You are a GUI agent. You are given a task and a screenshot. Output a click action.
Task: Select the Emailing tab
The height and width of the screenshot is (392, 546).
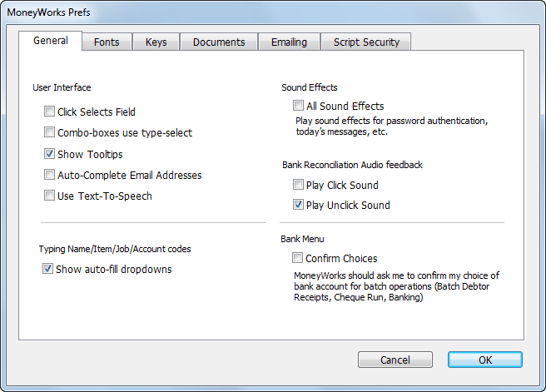(x=289, y=42)
